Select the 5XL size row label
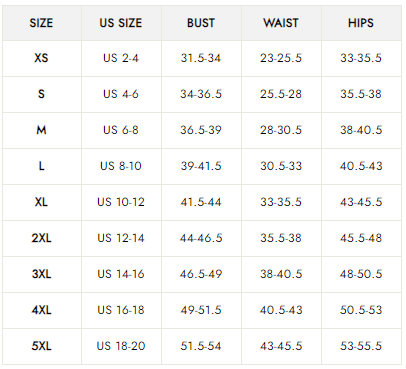The width and height of the screenshot is (406, 369). [x=41, y=346]
